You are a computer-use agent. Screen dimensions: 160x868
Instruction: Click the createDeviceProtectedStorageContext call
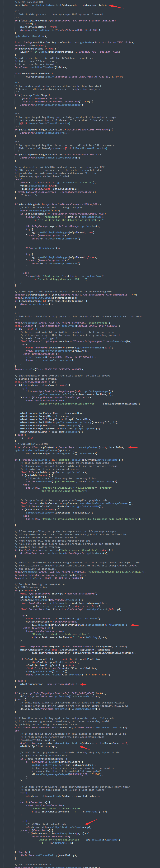103,503
